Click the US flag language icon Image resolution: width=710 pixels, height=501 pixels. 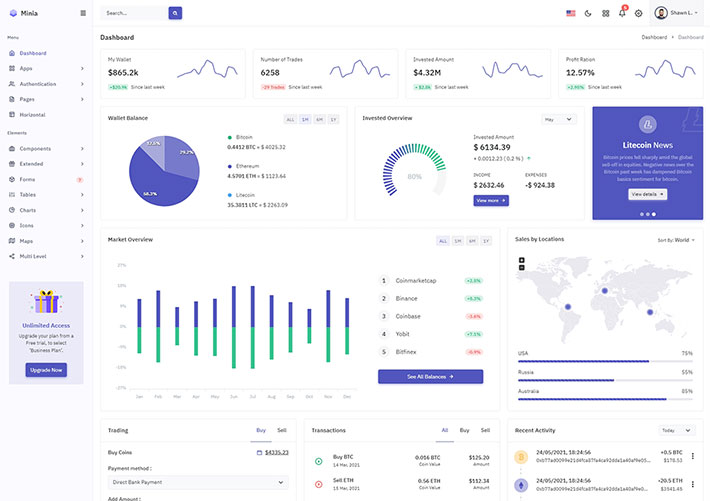571,13
